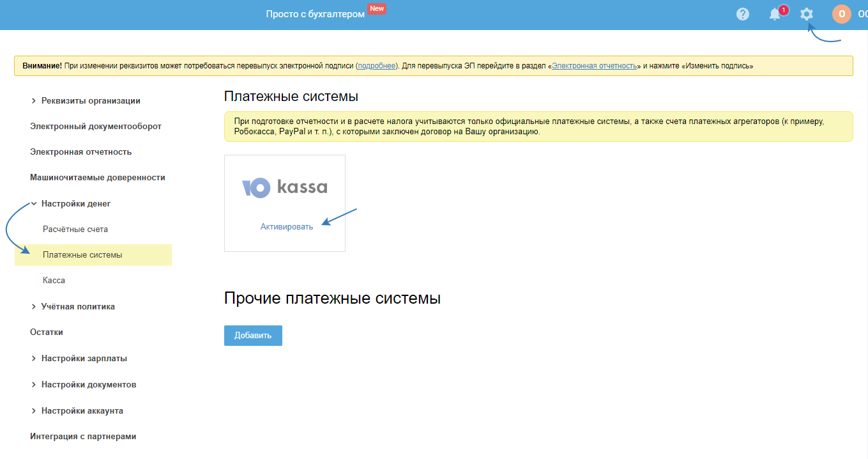Click 'Активировать' link for YooKassa
The height and width of the screenshot is (459, 868).
click(x=287, y=226)
